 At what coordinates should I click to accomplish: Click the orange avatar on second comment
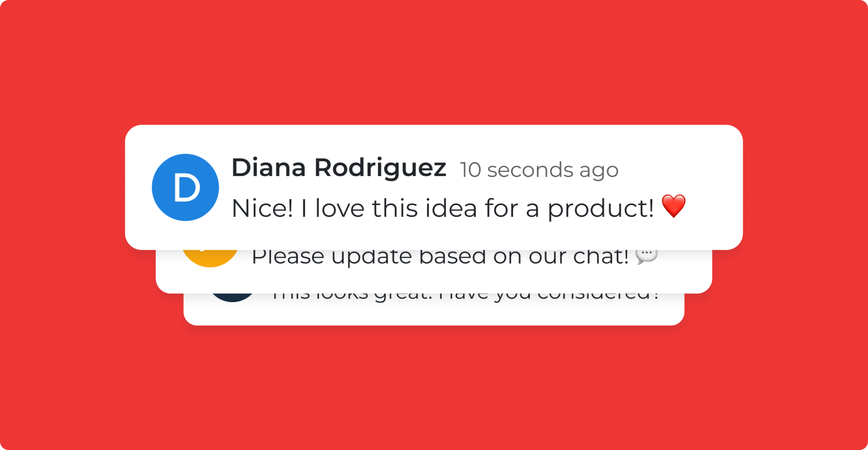210,258
